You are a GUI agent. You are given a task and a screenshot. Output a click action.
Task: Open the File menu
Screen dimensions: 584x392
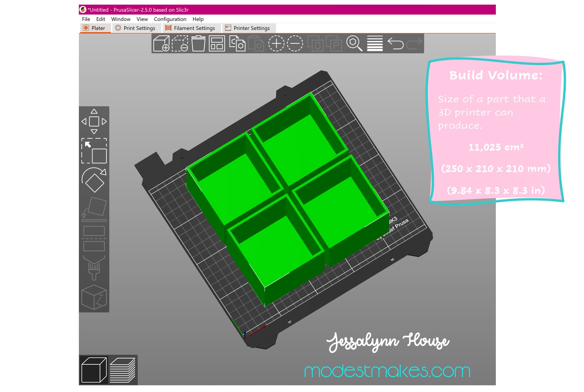[x=86, y=19]
